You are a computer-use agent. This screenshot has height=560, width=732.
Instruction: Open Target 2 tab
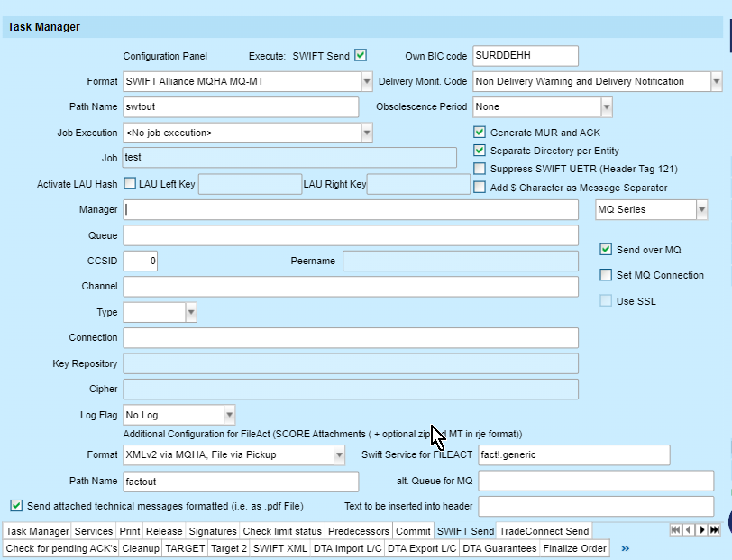(229, 548)
